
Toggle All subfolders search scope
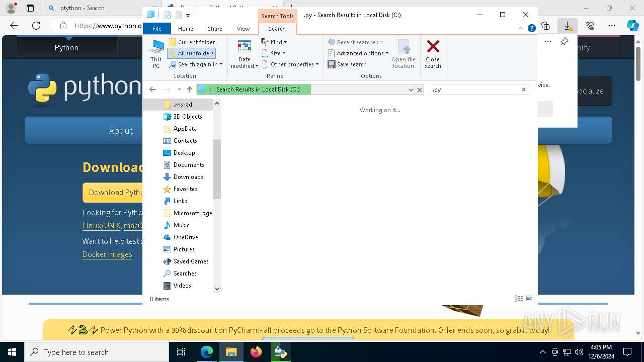pyautogui.click(x=192, y=53)
